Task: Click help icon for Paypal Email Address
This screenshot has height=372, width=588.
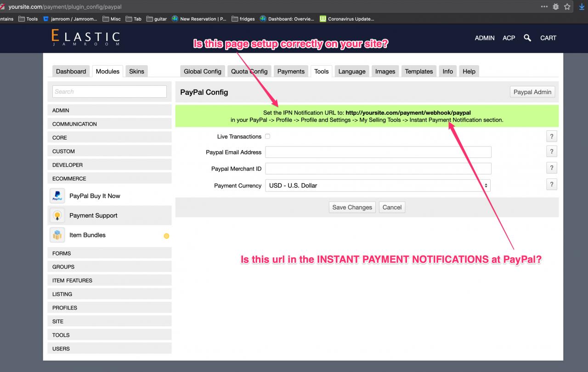Action: coord(551,152)
